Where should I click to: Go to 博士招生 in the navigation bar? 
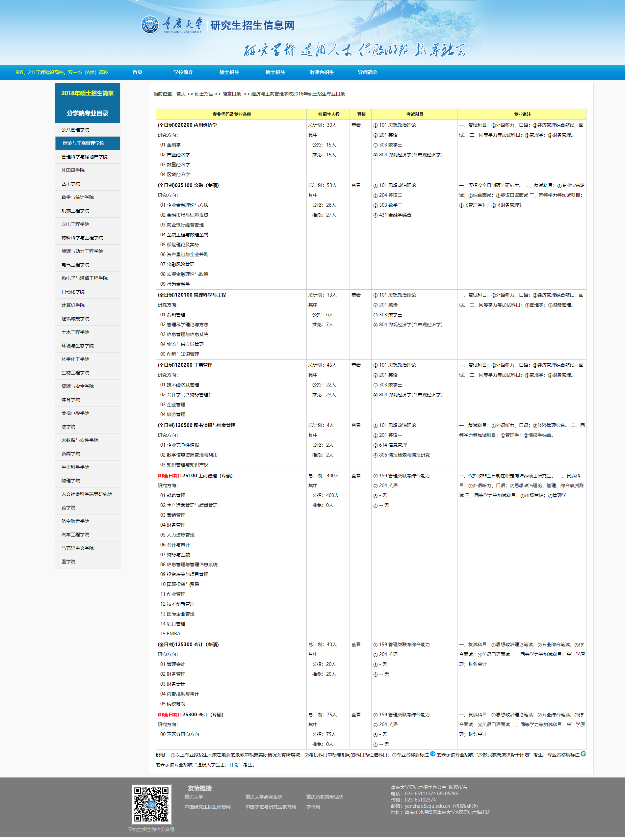(x=275, y=72)
